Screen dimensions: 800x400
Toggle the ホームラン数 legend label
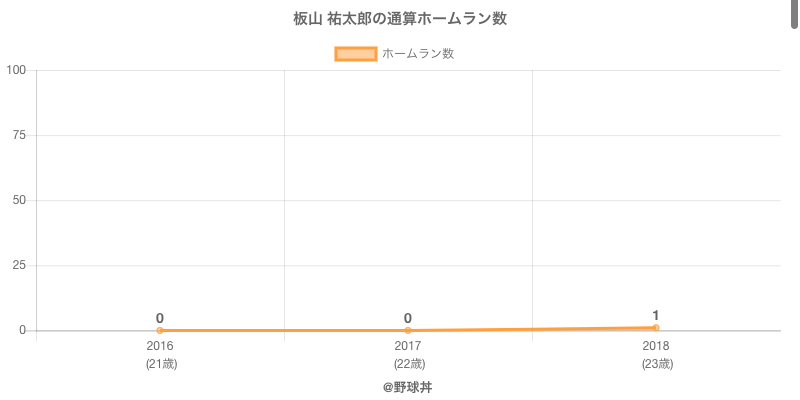coord(418,54)
